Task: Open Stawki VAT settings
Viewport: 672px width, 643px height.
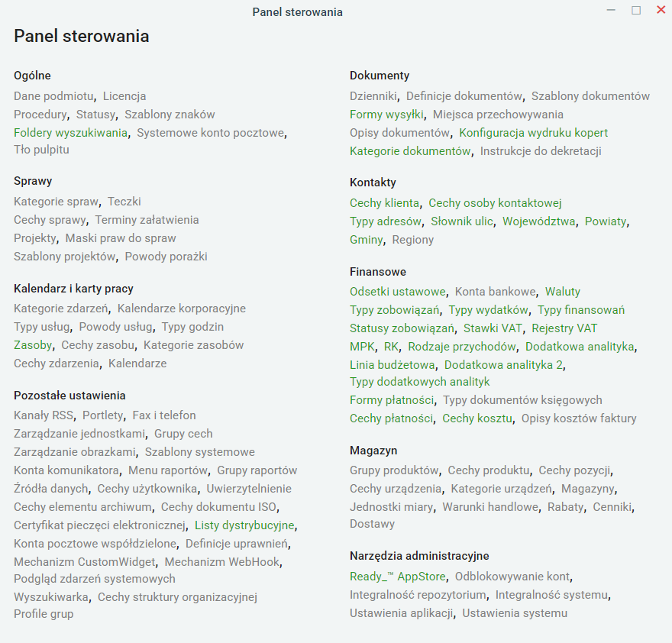Action: tap(493, 328)
